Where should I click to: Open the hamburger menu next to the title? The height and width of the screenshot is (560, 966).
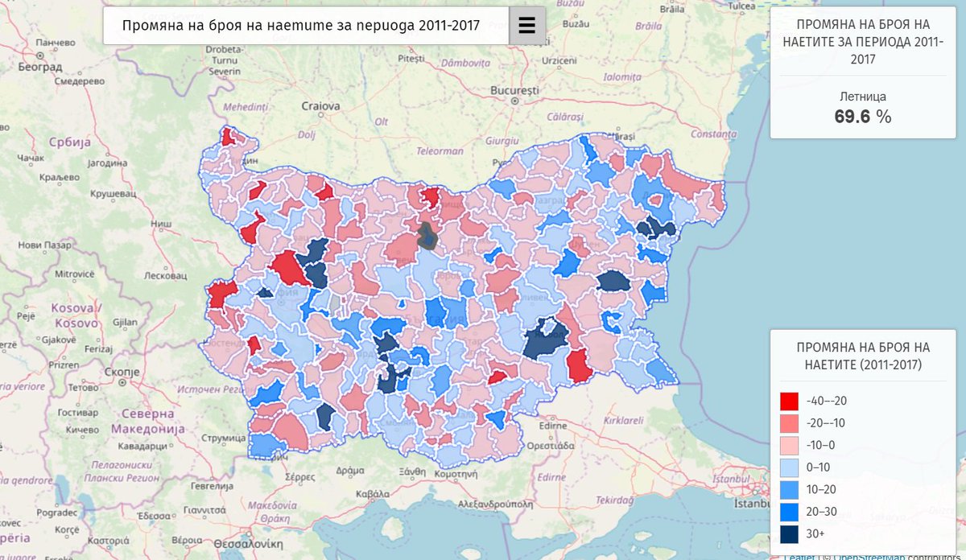[527, 26]
